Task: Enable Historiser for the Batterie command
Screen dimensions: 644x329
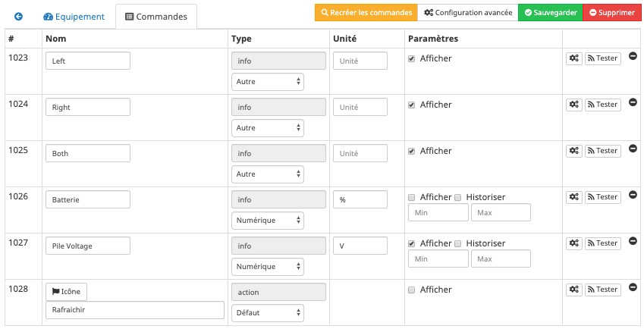Action: click(458, 197)
